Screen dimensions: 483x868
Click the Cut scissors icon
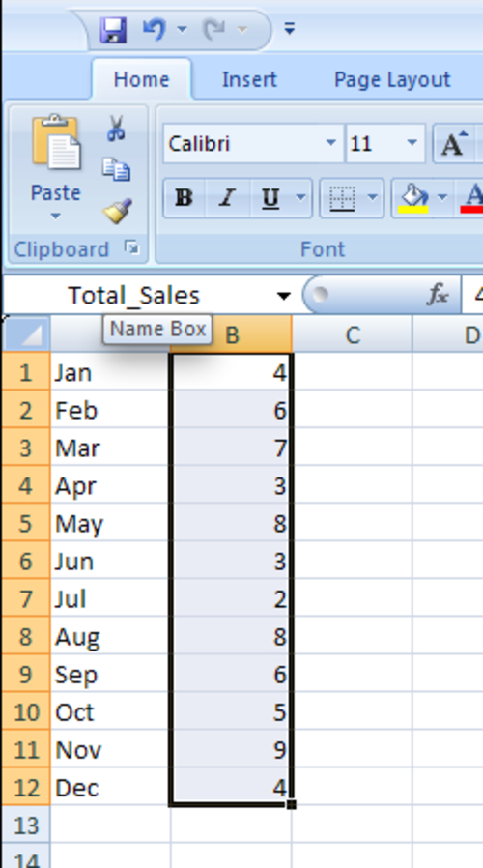[116, 128]
